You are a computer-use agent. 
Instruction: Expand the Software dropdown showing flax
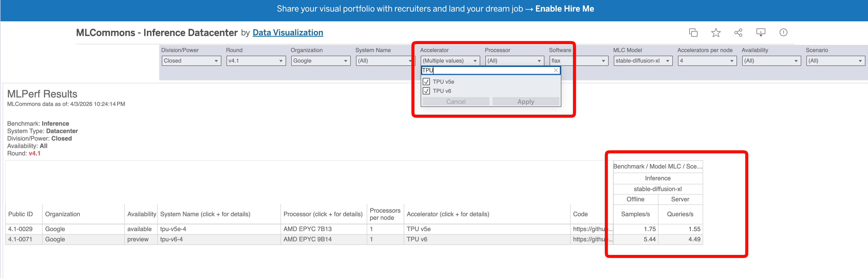pos(579,61)
